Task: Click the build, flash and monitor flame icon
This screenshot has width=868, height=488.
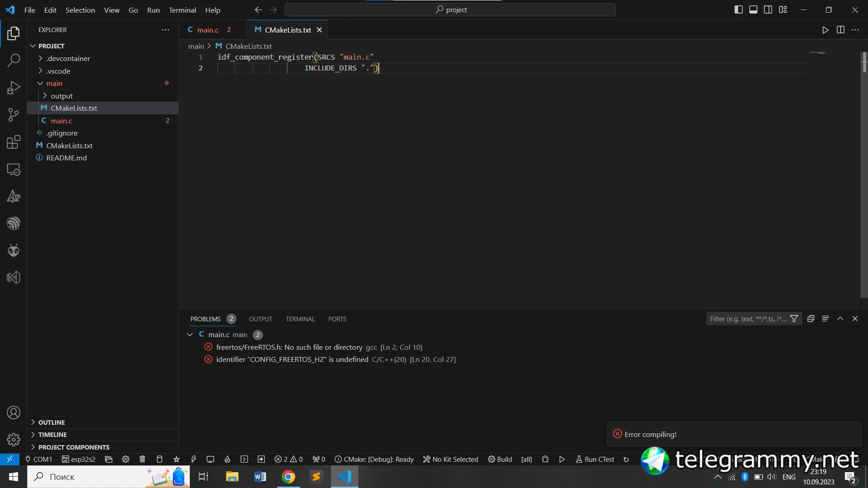Action: coord(227,459)
